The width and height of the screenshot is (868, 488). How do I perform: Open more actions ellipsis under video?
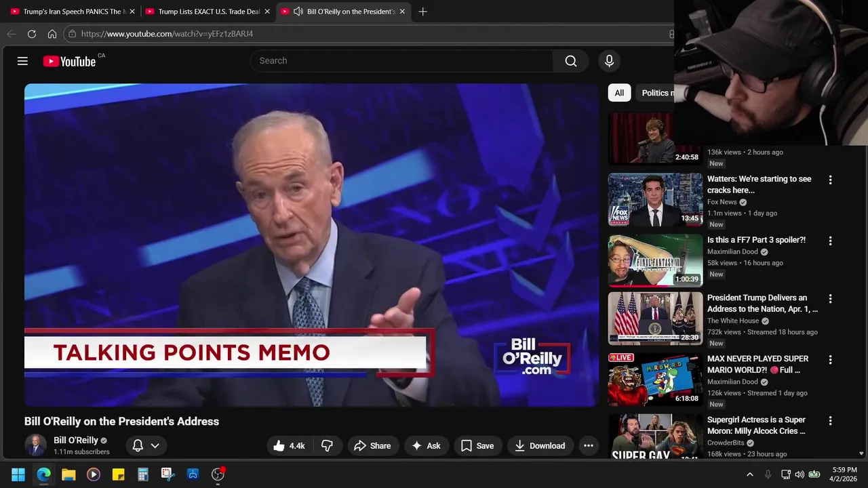[589, 446]
